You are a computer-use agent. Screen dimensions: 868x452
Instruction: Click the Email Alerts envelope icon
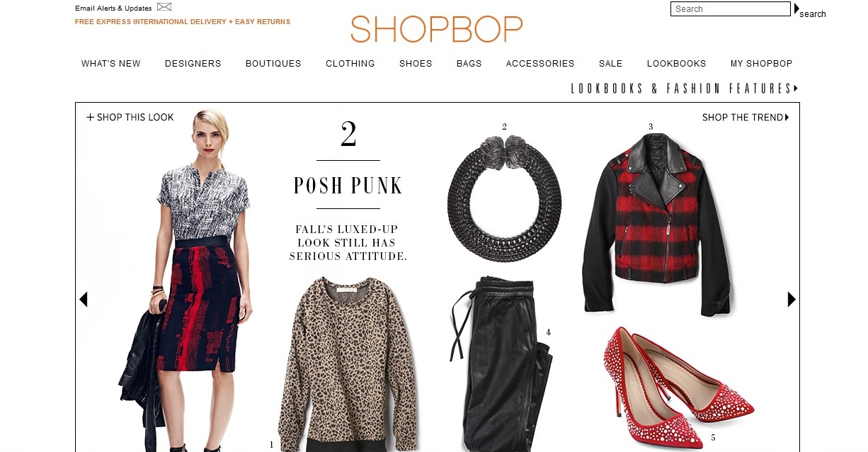164,7
